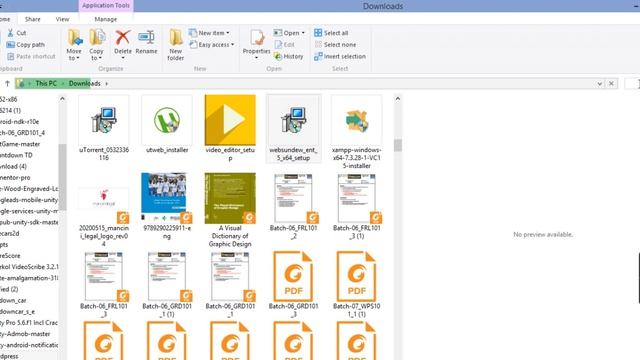Open the Manage ribbon tab
Viewport: 640px width, 360px height.
coord(106,19)
